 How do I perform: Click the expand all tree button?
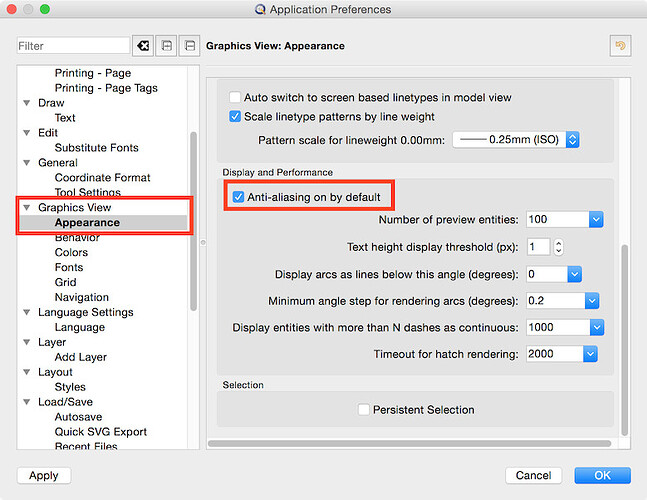point(167,46)
